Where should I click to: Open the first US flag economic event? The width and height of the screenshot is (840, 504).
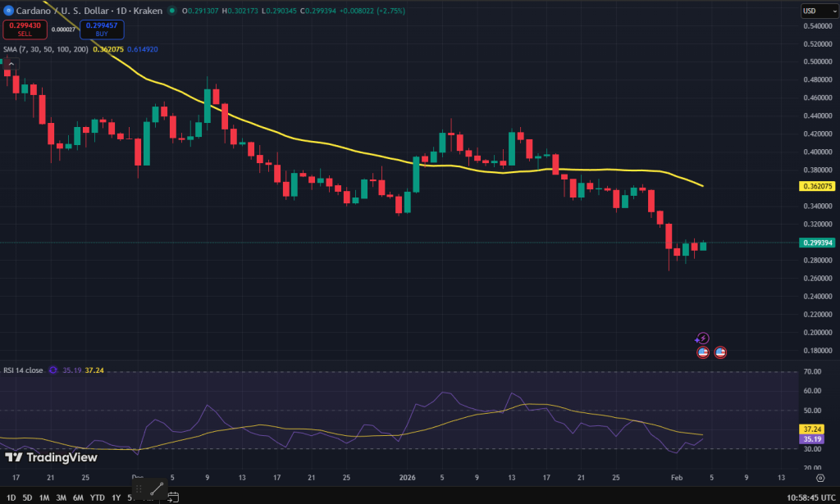coord(703,352)
